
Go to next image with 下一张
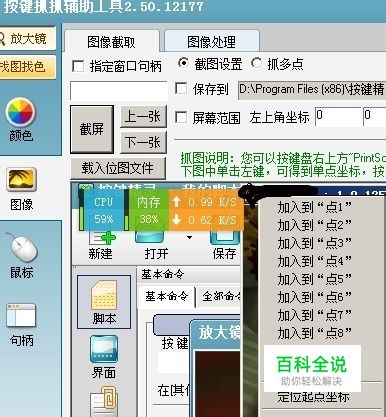(x=143, y=143)
